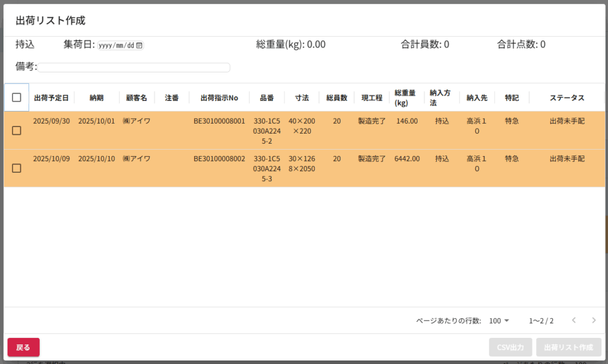The width and height of the screenshot is (608, 364).
Task: Check the row for BE30100008001
Action: [x=17, y=131]
